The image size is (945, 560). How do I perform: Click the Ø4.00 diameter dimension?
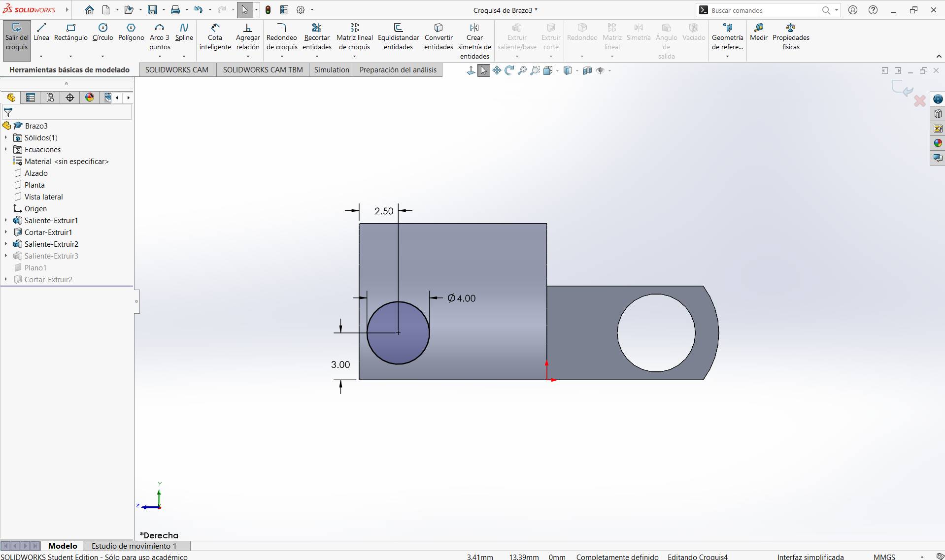(462, 298)
